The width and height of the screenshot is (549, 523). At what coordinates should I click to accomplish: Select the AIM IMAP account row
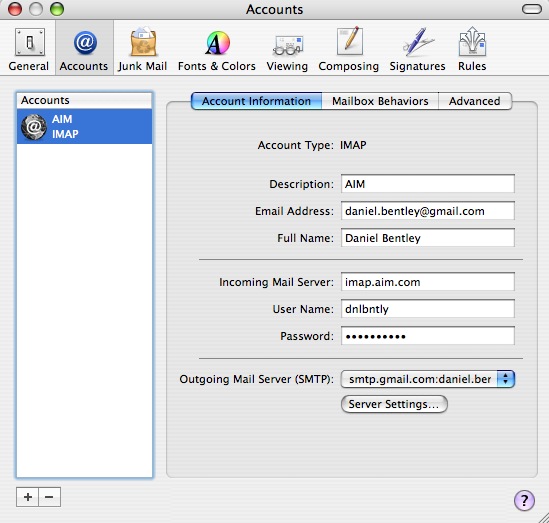[84, 126]
